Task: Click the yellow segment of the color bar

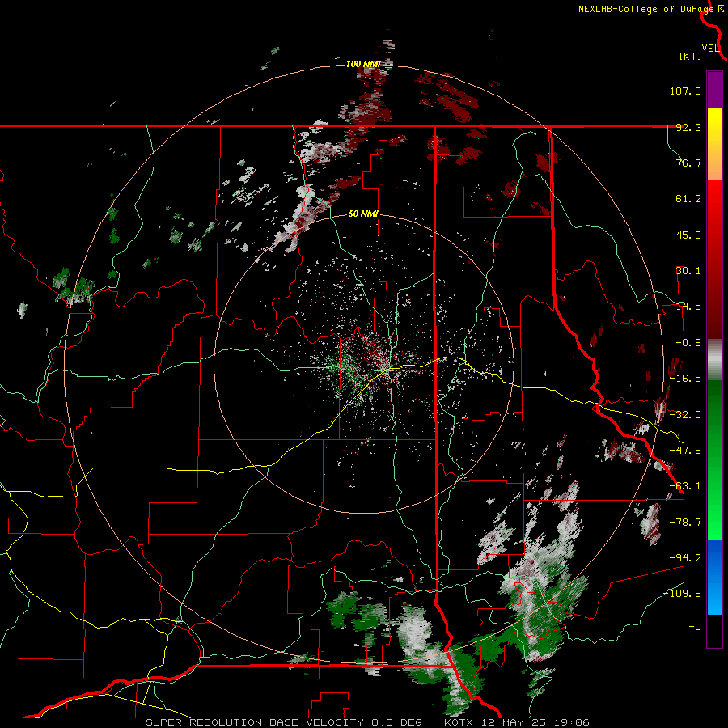Action: pyautogui.click(x=714, y=144)
